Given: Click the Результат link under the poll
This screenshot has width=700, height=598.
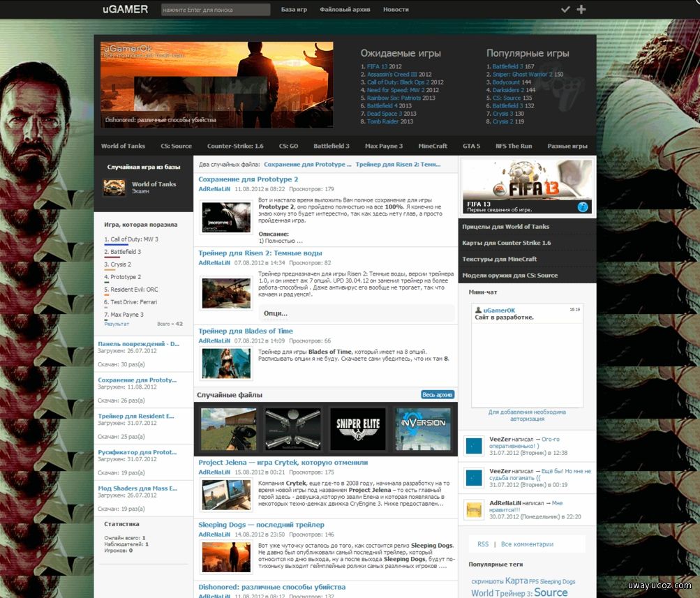Looking at the screenshot, I should (x=117, y=324).
